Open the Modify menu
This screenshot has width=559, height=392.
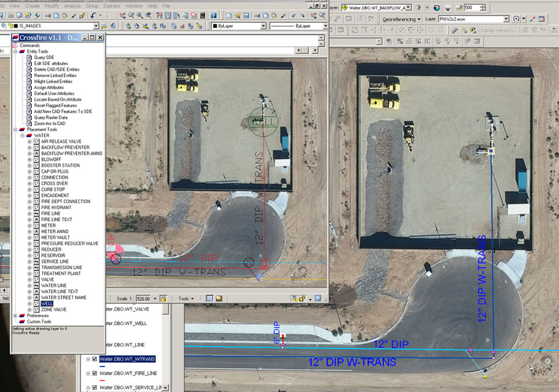tap(52, 6)
